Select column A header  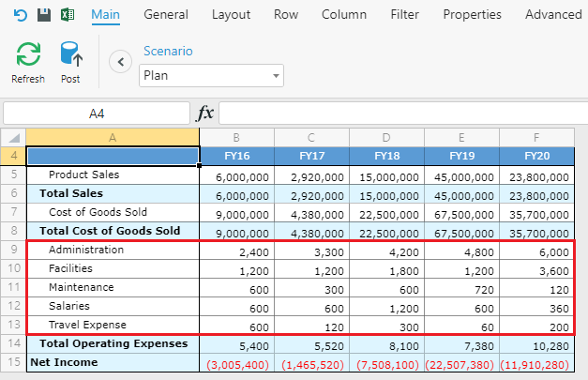[x=113, y=138]
